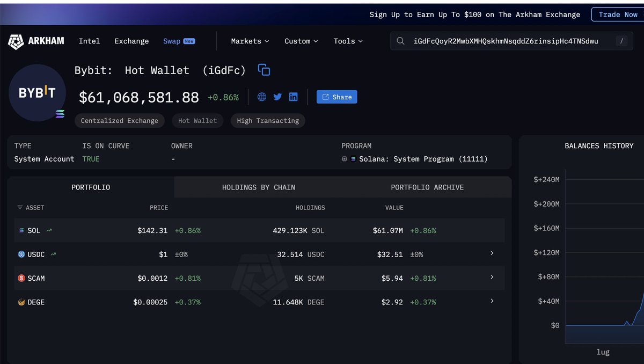
Task: Expand the DEGE row chevron
Action: [492, 301]
